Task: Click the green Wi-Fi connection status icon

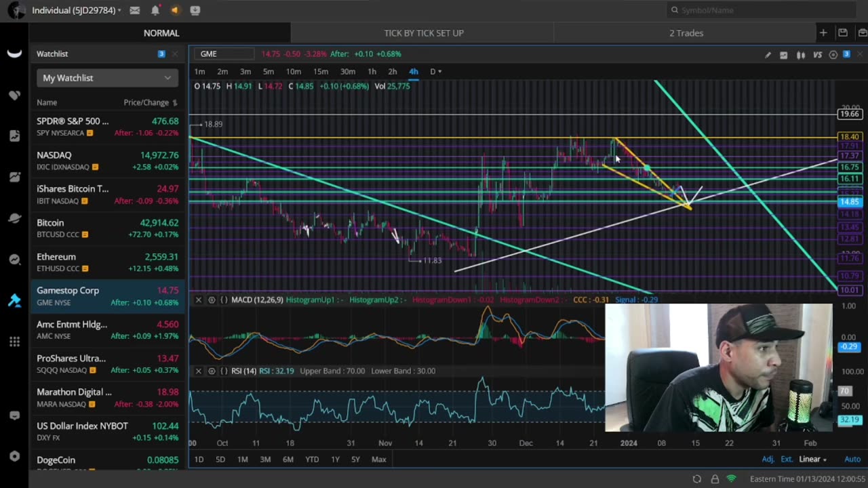Action: (732, 479)
